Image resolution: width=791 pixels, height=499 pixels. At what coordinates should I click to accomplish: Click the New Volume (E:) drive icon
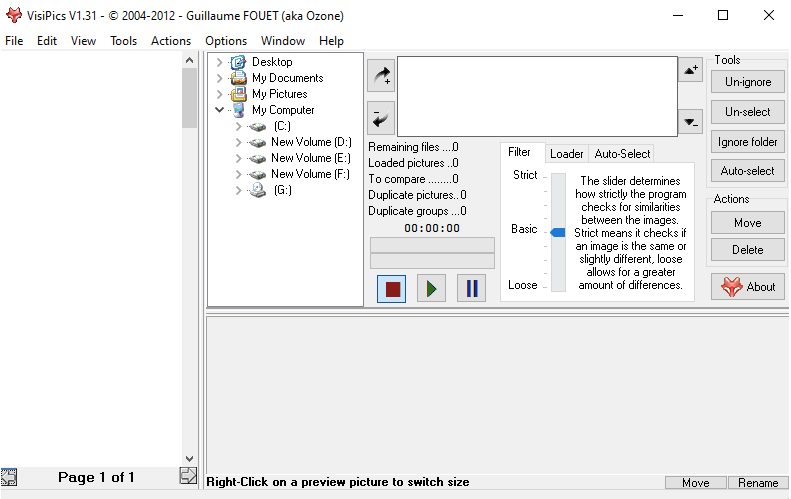257,159
